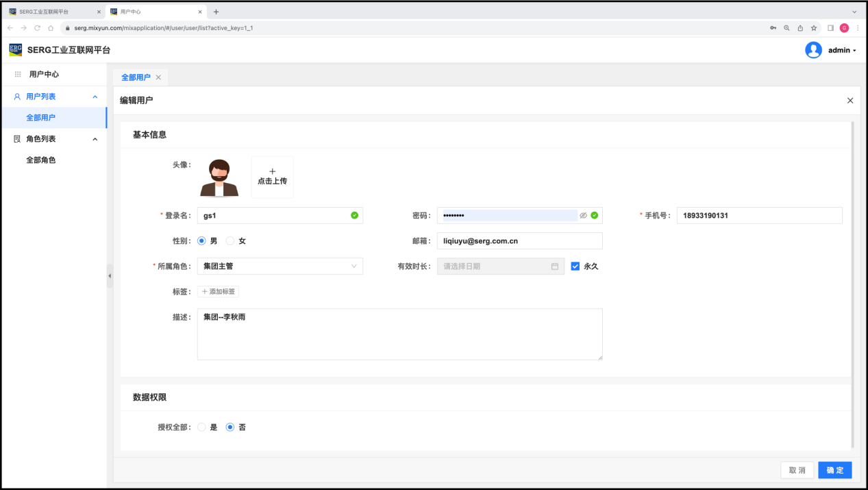This screenshot has height=490, width=868.
Task: Click the admin user avatar icon
Action: click(x=813, y=50)
